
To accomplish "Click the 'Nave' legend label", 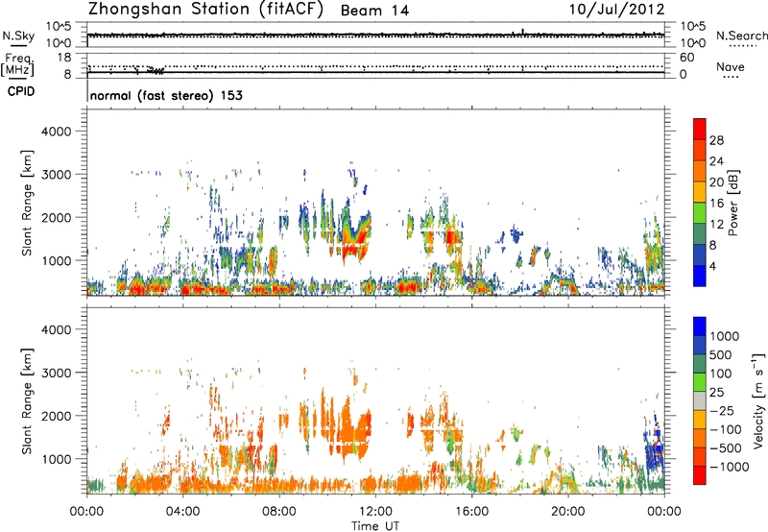I will click(731, 67).
